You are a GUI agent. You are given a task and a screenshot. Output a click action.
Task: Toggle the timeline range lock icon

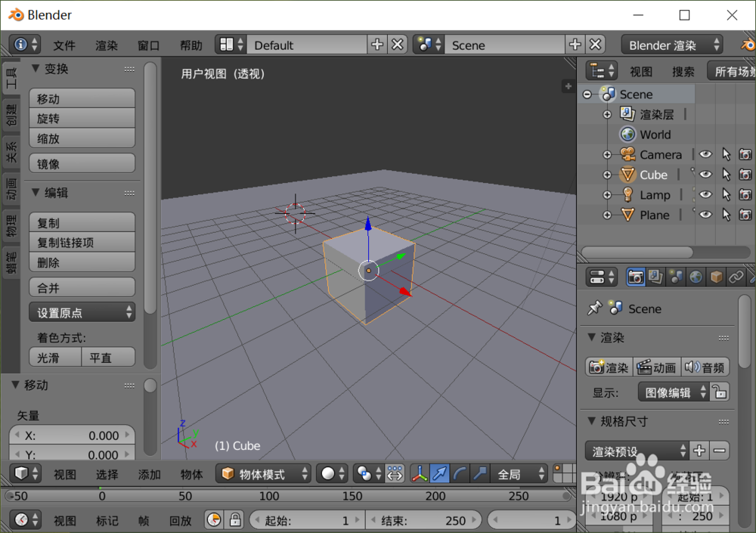(235, 520)
